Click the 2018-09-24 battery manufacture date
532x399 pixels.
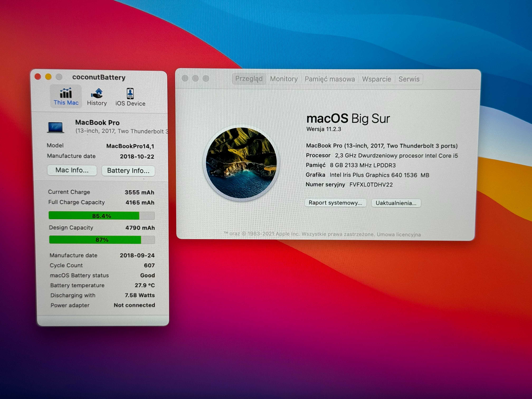point(137,255)
